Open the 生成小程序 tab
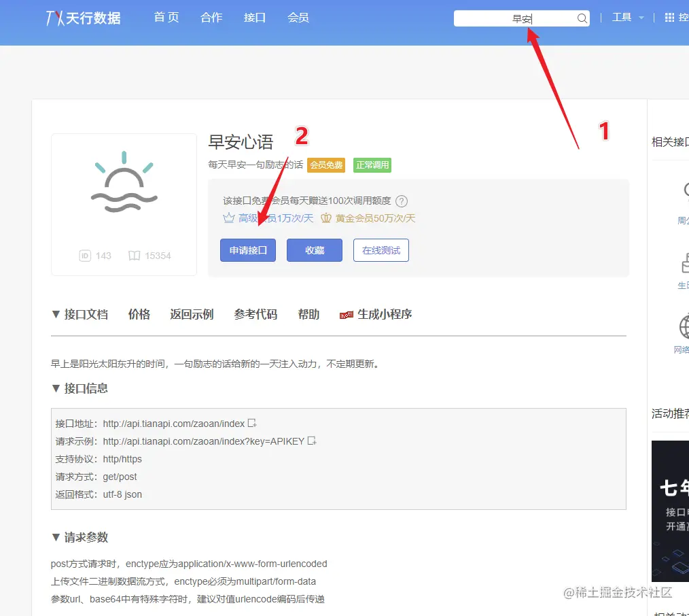689x616 pixels. 376,314
